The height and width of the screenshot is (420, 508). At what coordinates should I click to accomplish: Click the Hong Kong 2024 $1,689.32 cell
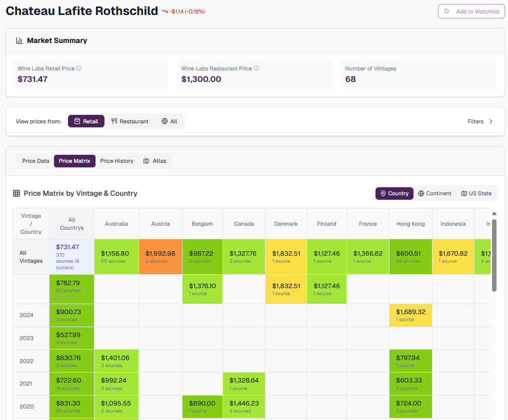pos(410,315)
